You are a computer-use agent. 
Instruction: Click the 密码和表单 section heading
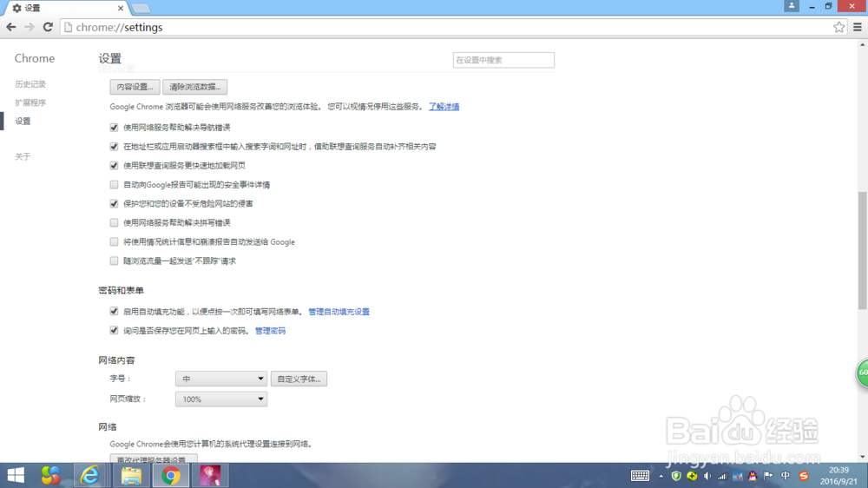tap(122, 290)
